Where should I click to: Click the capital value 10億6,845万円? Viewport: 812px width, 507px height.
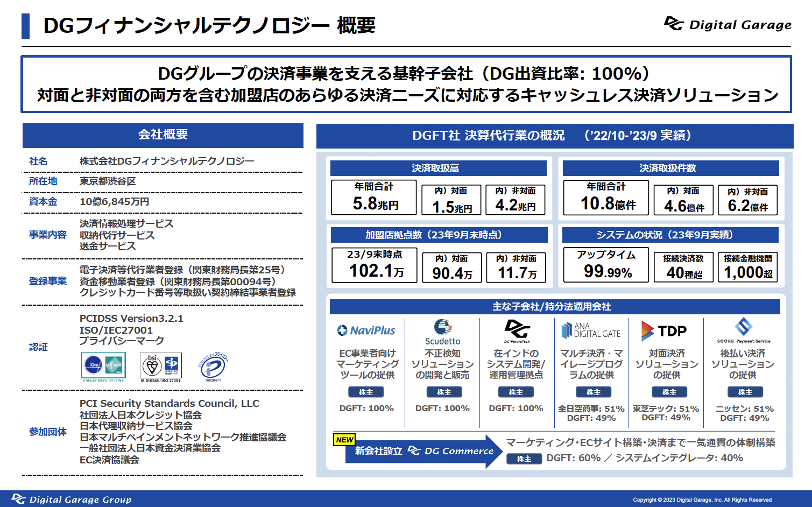coord(115,202)
